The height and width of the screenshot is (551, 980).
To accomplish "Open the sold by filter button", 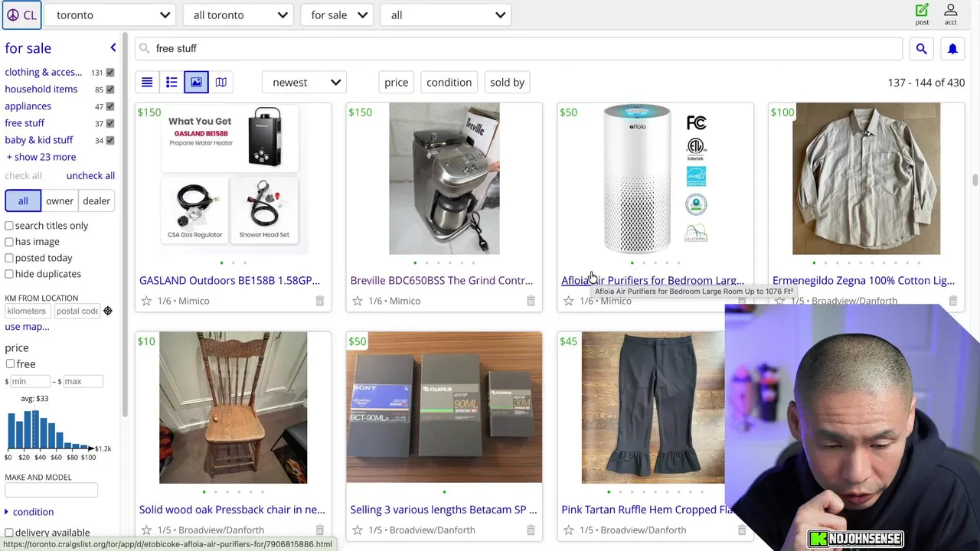I will [507, 82].
